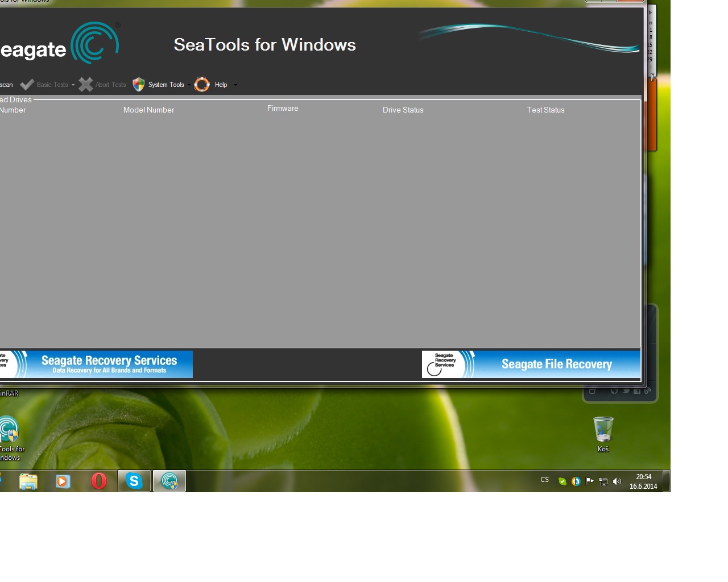Click the CS language indicator
The image size is (728, 582).
click(545, 480)
